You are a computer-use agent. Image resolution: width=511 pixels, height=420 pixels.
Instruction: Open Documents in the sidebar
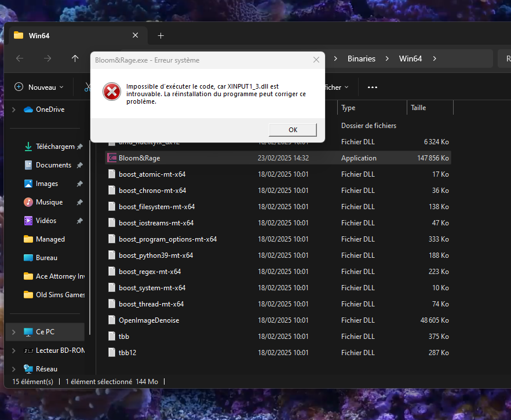pos(48,165)
